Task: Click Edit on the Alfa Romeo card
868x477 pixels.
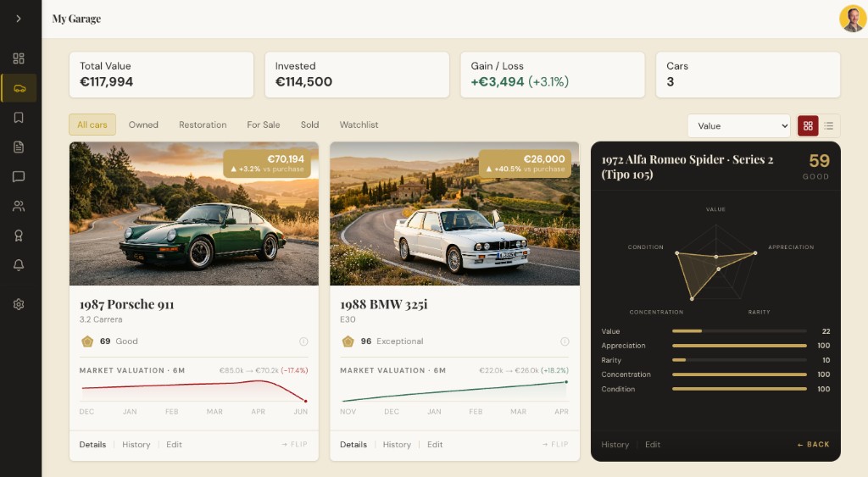Action: (653, 444)
